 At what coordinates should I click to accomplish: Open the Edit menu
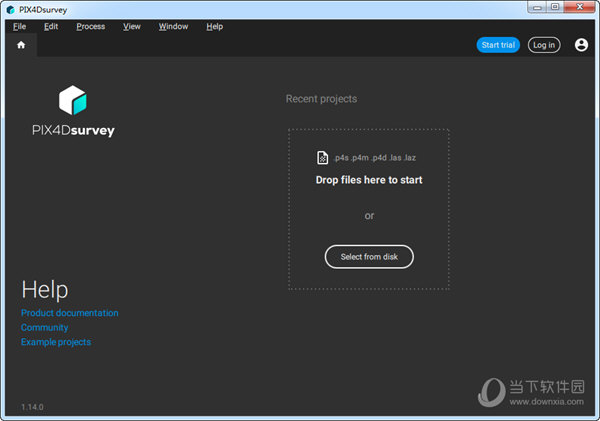tap(51, 26)
